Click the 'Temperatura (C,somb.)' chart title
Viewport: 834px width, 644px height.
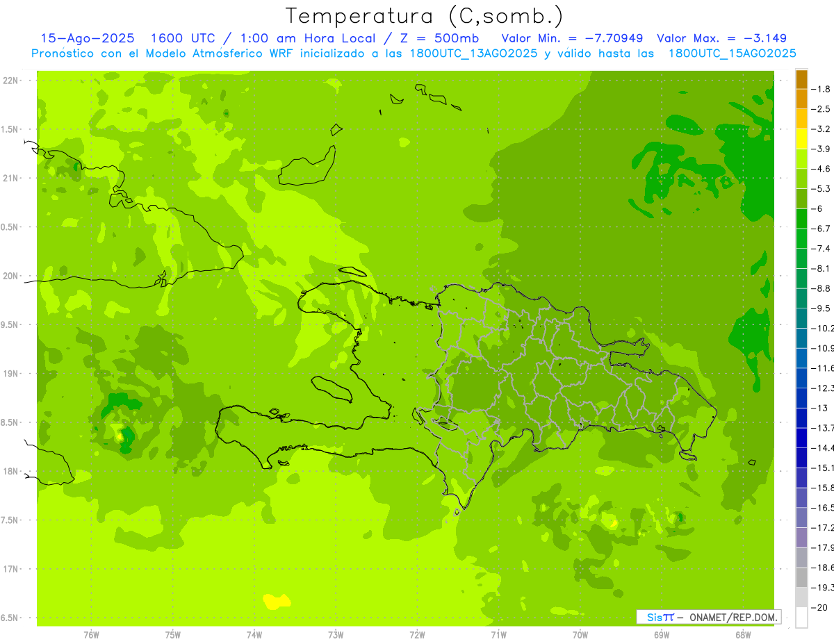coord(425,16)
